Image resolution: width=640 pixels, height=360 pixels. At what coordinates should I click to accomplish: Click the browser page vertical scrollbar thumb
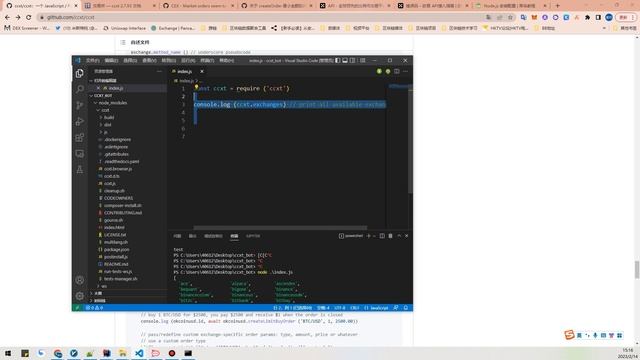[636, 270]
